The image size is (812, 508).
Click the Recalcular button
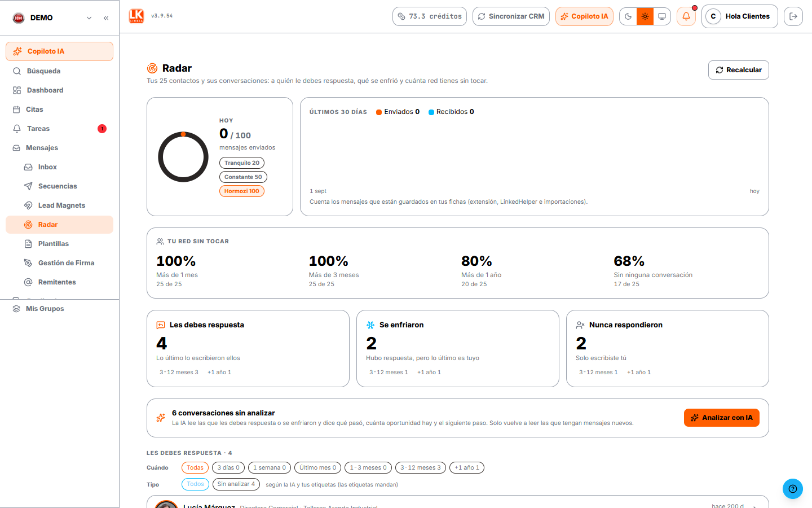pos(738,70)
